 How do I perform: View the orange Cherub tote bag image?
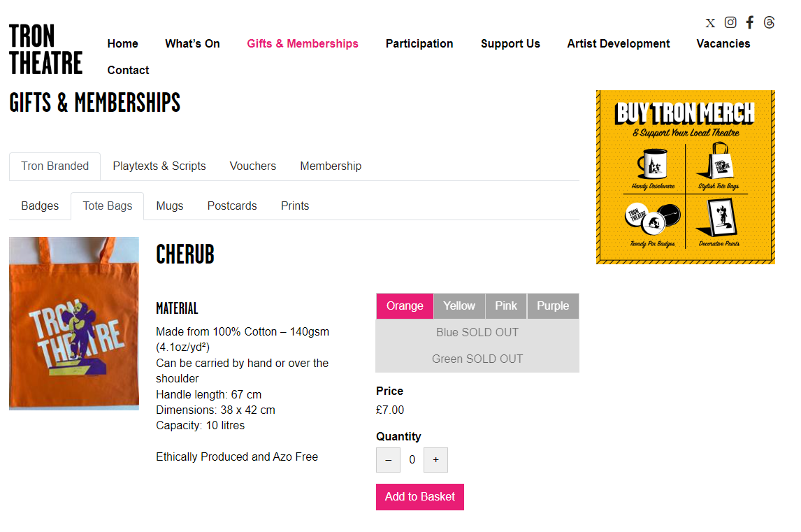[x=74, y=323]
